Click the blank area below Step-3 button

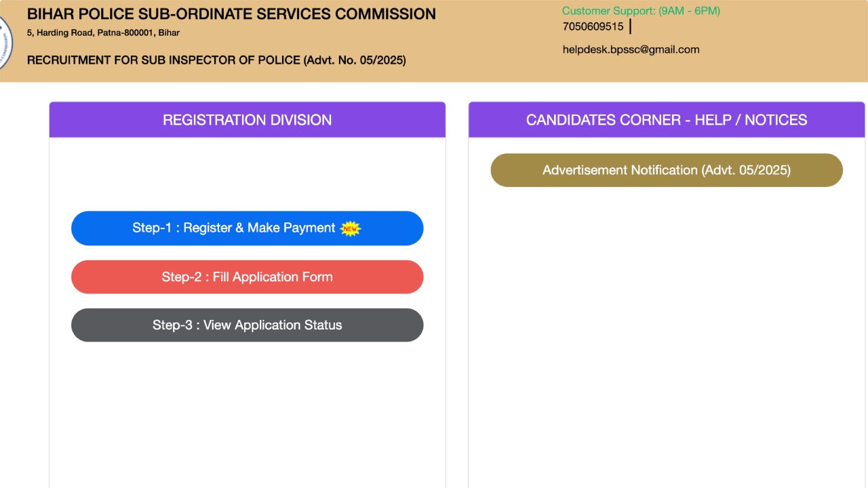247,407
